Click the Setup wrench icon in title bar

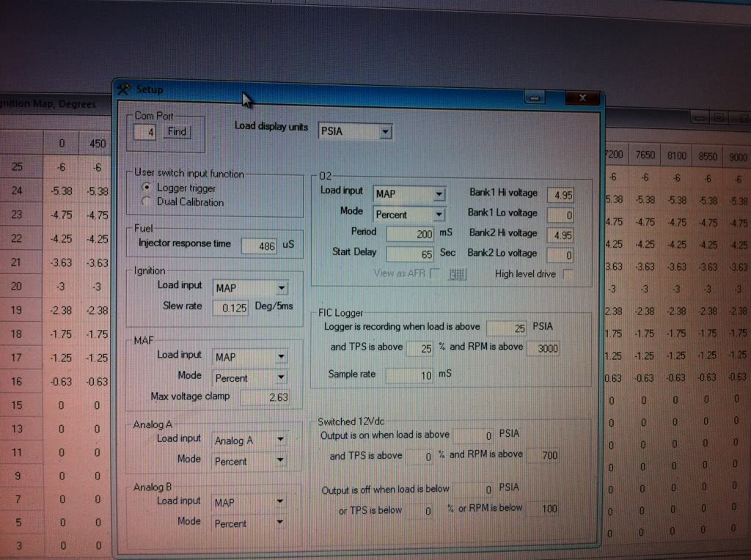point(124,89)
